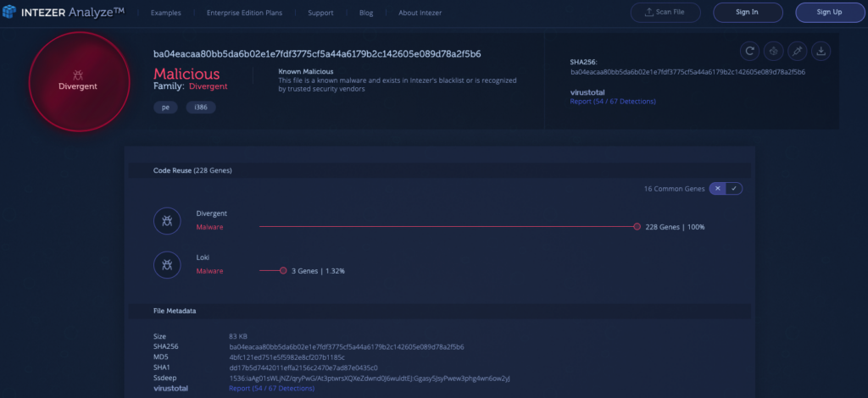Click the Divergent malware bug icon in Code Reuse
The image size is (868, 398).
click(167, 221)
